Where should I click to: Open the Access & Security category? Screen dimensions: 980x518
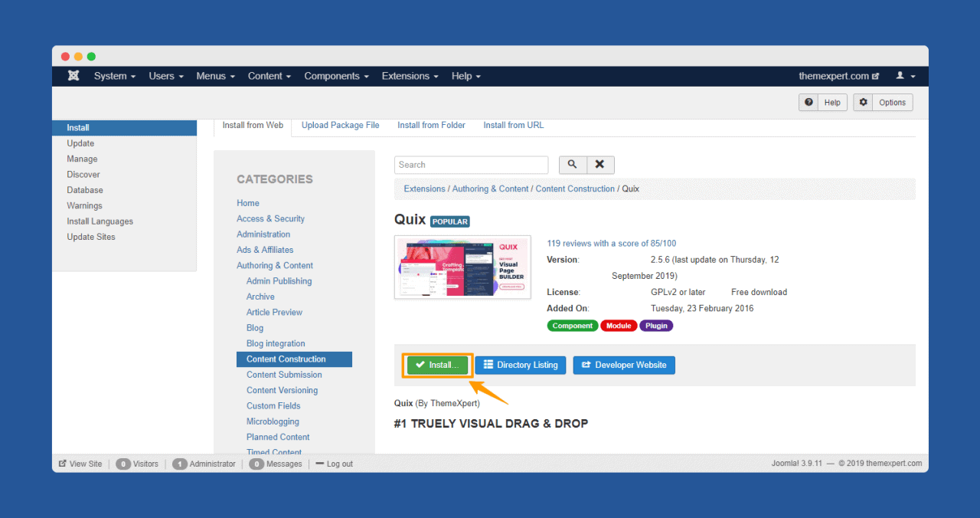tap(270, 219)
